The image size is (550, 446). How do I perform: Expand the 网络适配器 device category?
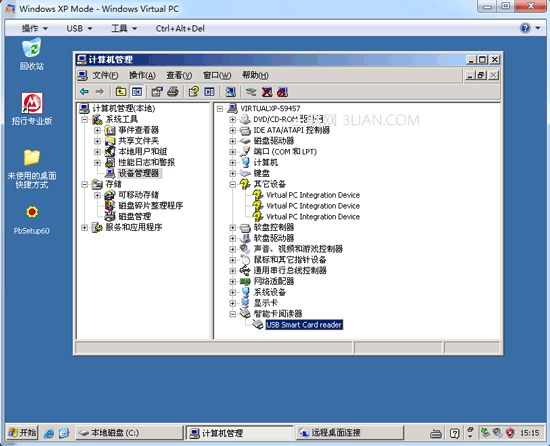(232, 282)
